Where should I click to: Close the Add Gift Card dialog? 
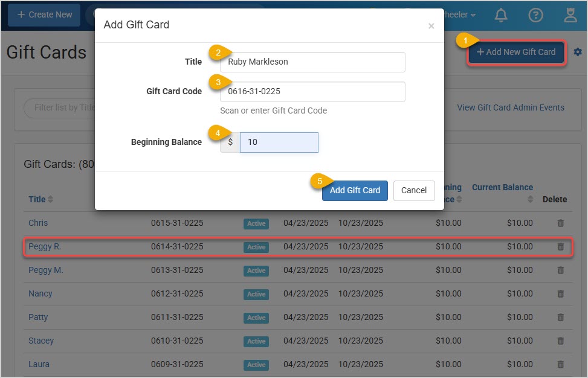[x=431, y=26]
